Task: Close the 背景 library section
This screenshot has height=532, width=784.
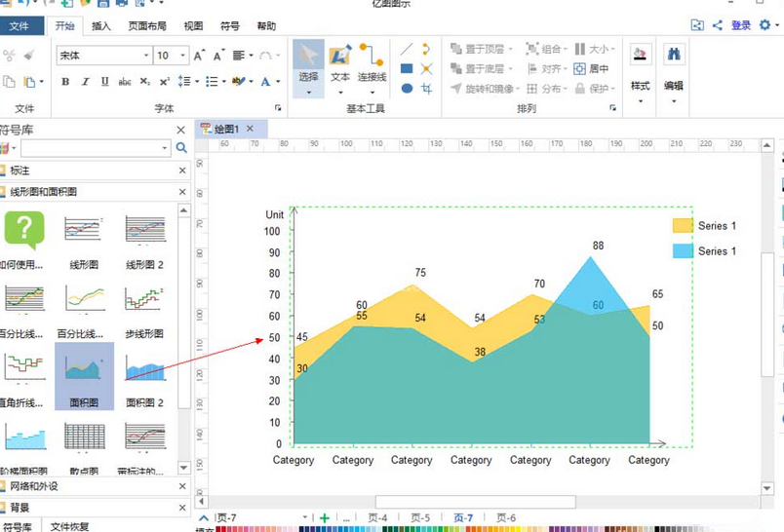Action: 182,508
